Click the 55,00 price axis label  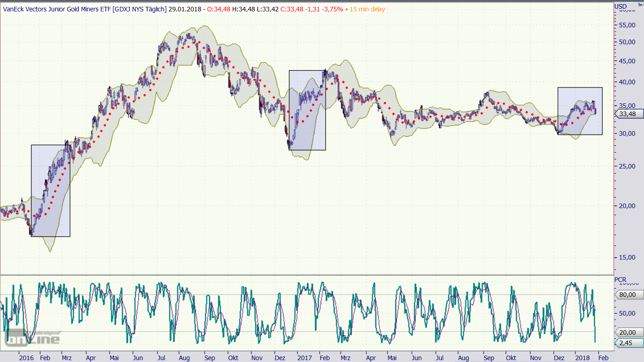(x=627, y=25)
